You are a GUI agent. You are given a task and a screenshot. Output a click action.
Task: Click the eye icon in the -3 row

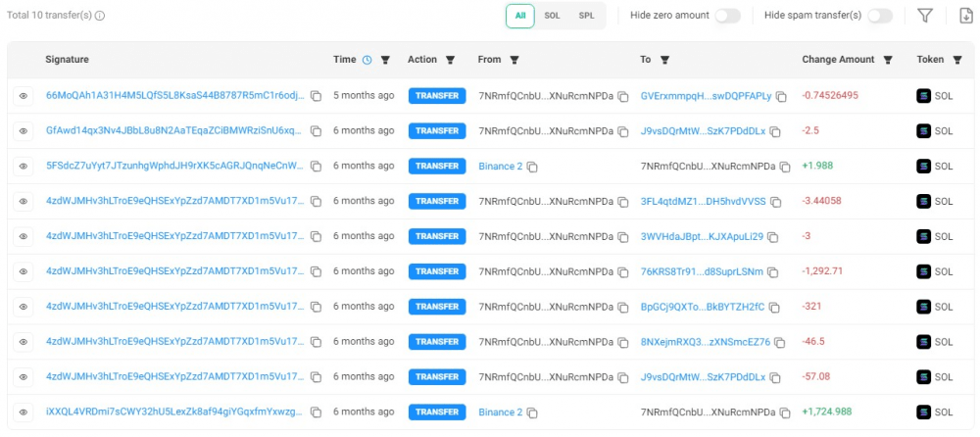tap(24, 236)
